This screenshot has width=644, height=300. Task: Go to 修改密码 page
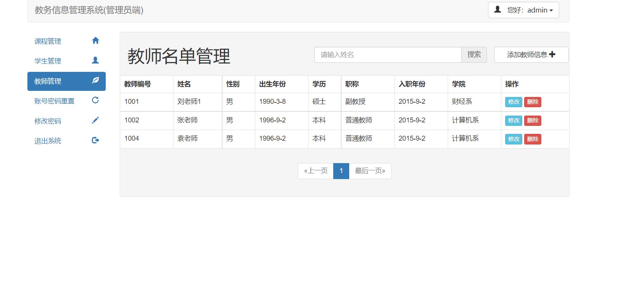tap(67, 121)
